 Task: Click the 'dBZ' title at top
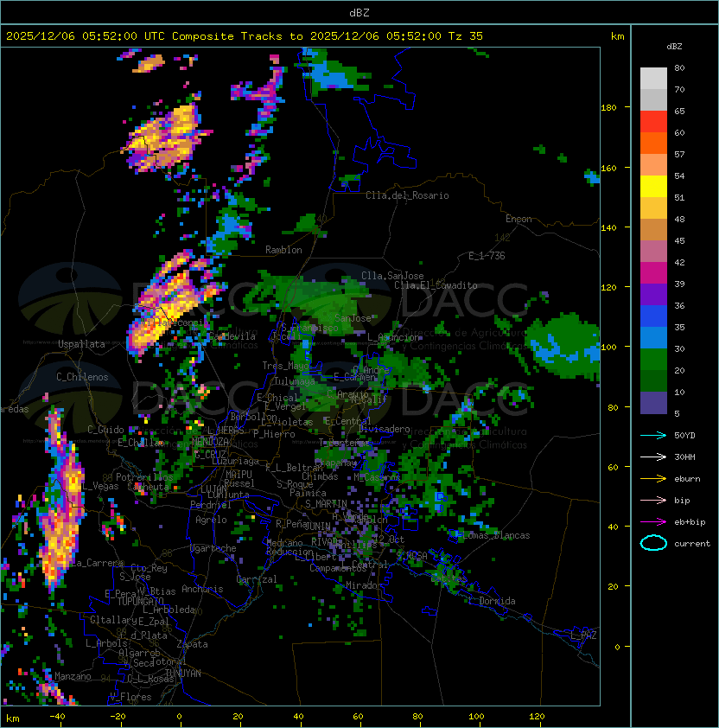[359, 12]
